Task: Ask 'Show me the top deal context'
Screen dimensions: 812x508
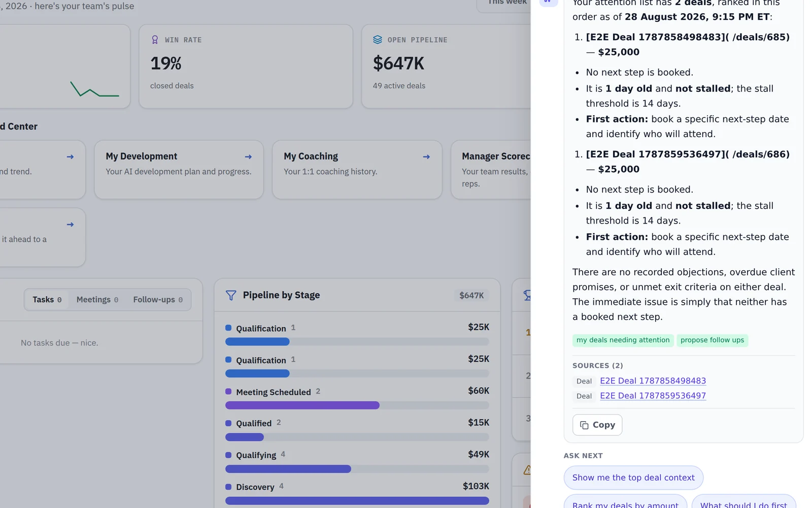Action: [x=633, y=478]
